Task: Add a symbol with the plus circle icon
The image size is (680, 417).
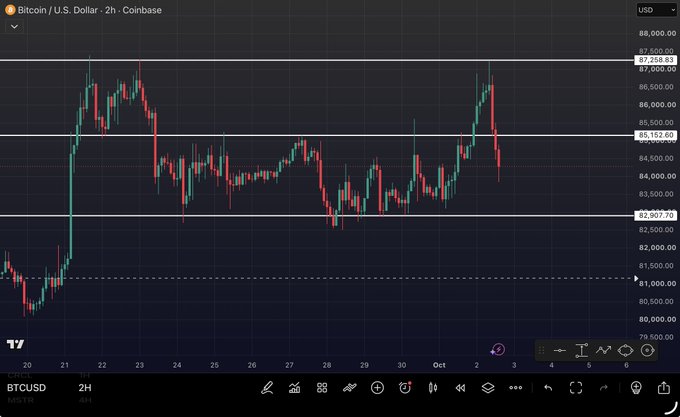Action: [377, 388]
